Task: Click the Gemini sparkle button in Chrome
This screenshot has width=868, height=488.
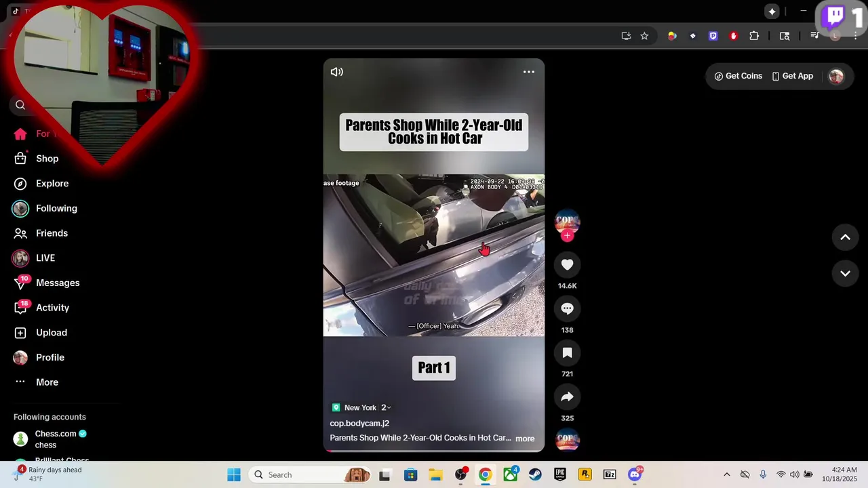Action: (x=772, y=12)
